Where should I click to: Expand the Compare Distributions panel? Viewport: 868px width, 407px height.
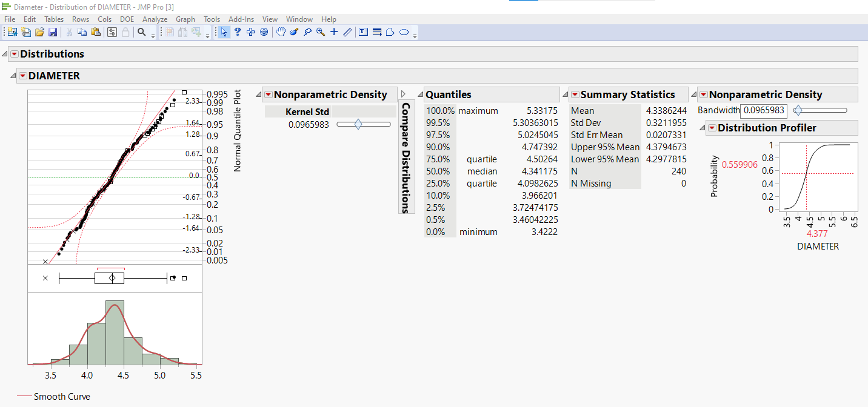coord(403,94)
